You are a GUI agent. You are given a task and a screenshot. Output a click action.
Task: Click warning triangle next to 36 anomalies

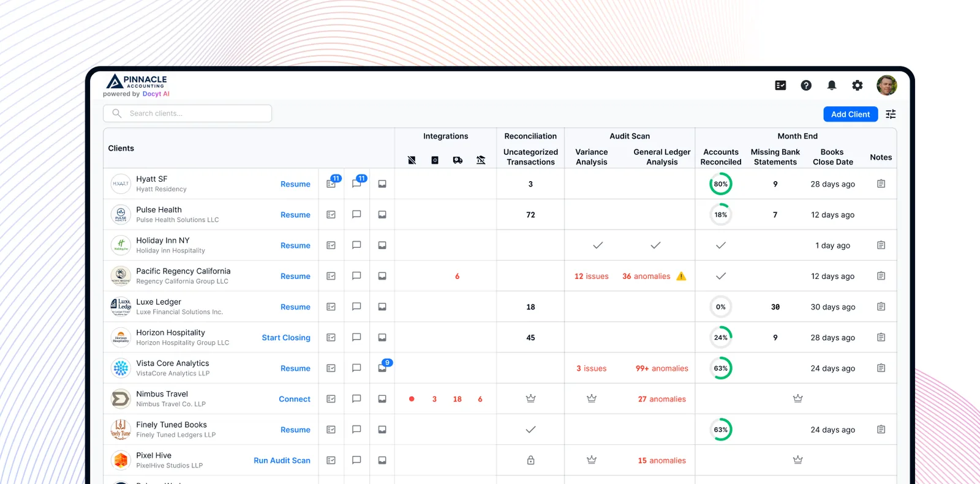[x=681, y=276]
